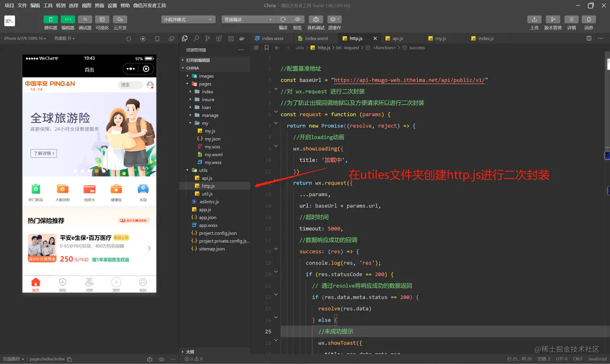
Task: Open the 设置 menu
Action: pos(112,6)
